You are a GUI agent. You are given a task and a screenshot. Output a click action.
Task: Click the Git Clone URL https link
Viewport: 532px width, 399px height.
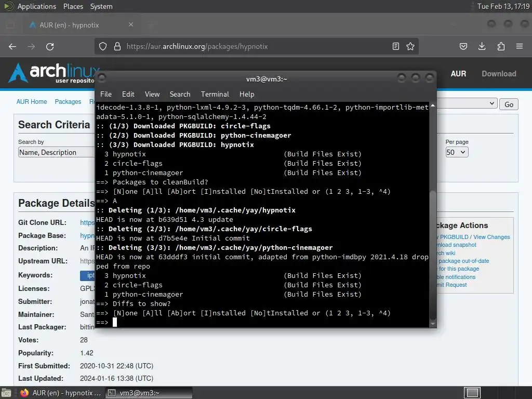coord(87,222)
